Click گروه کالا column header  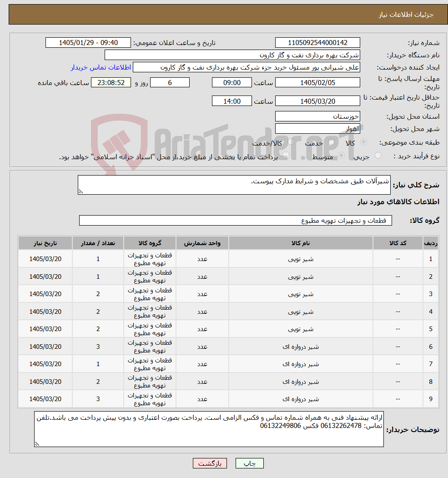click(150, 243)
